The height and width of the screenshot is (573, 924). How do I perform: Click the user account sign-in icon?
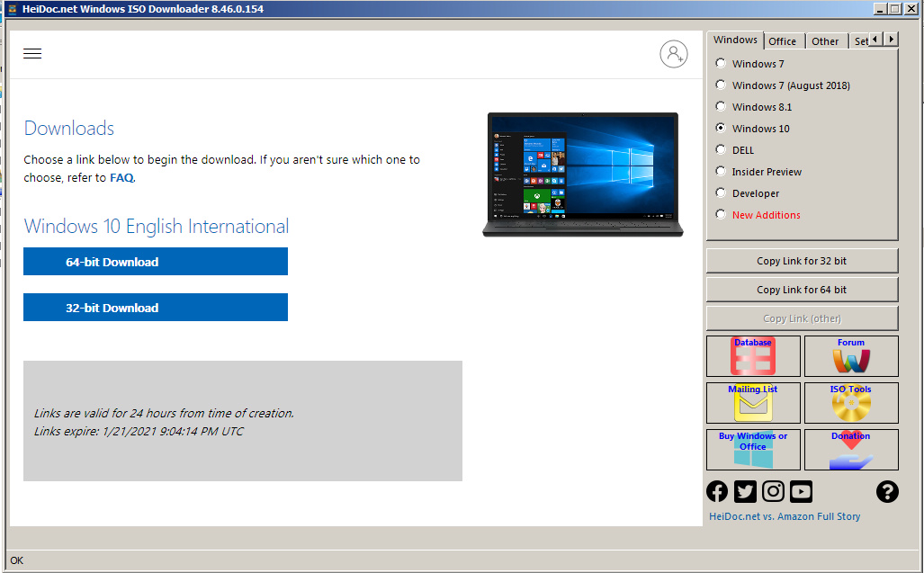[x=674, y=54]
